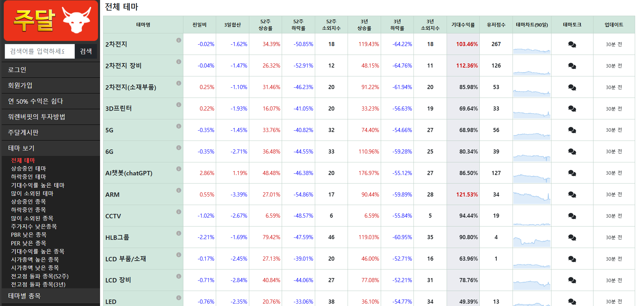Click info icon next to 3D프린터
Screen dimensions: 644x306
tap(179, 105)
